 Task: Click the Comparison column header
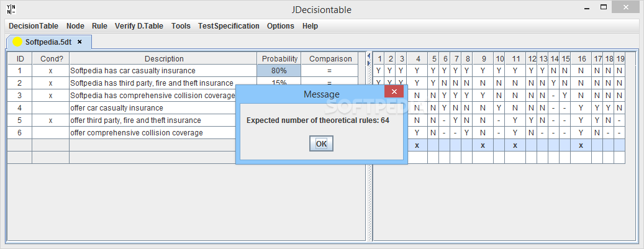click(x=330, y=59)
